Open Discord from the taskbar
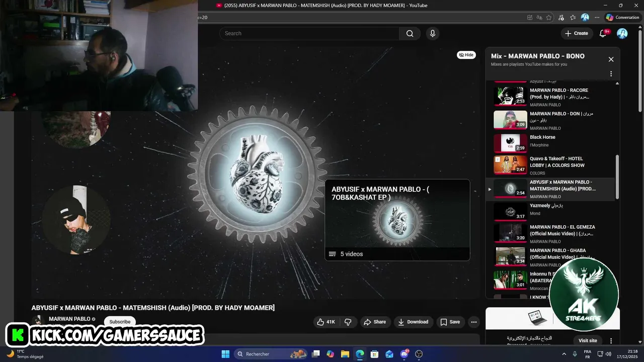 404,354
